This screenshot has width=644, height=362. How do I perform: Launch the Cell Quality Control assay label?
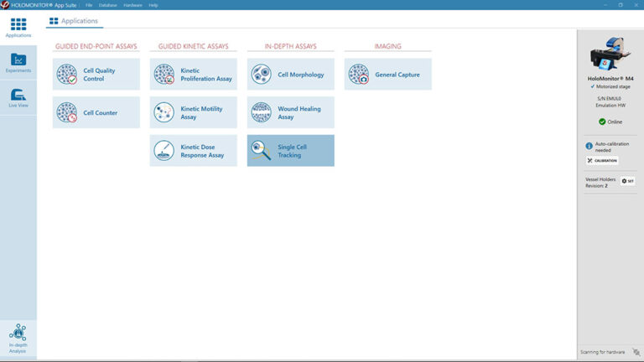pos(99,75)
